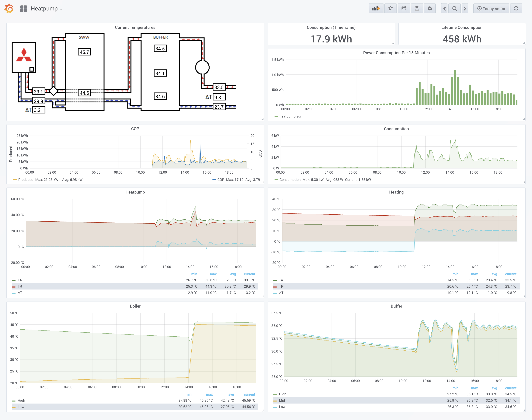The image size is (532, 420).
Task: Open the Heatpump dashboard dropdown
Action: click(x=46, y=9)
